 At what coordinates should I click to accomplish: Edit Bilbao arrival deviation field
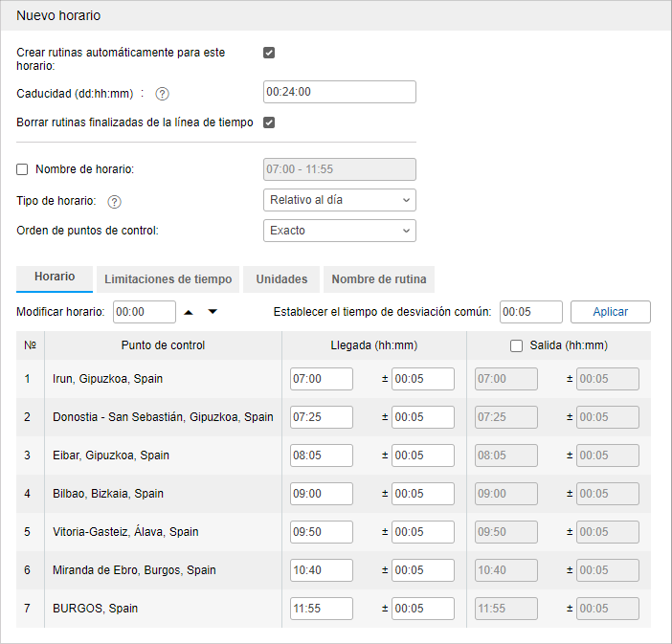coord(422,494)
